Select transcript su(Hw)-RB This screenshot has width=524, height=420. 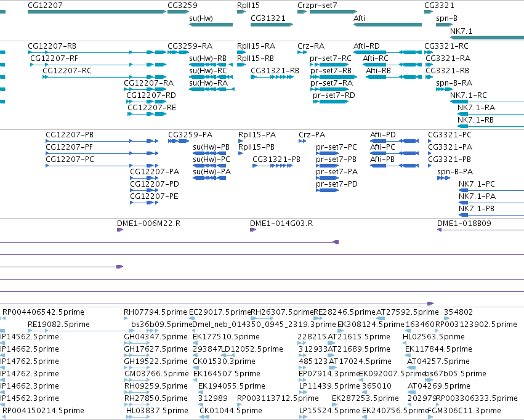point(208,59)
